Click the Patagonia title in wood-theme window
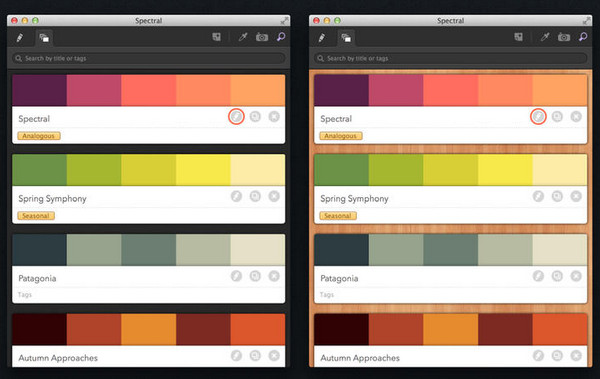Image resolution: width=600 pixels, height=379 pixels. coord(339,278)
